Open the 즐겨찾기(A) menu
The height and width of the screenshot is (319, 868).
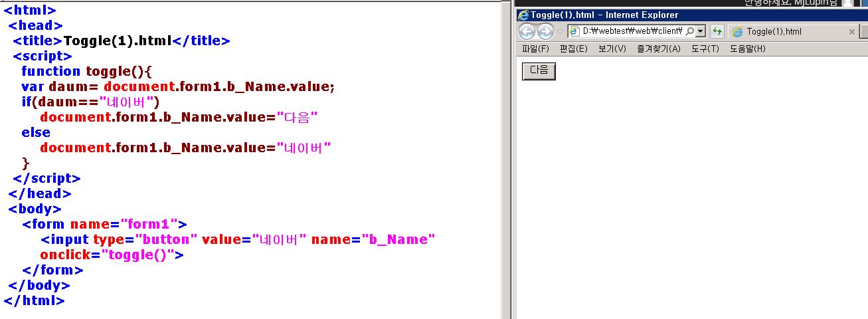coord(658,49)
